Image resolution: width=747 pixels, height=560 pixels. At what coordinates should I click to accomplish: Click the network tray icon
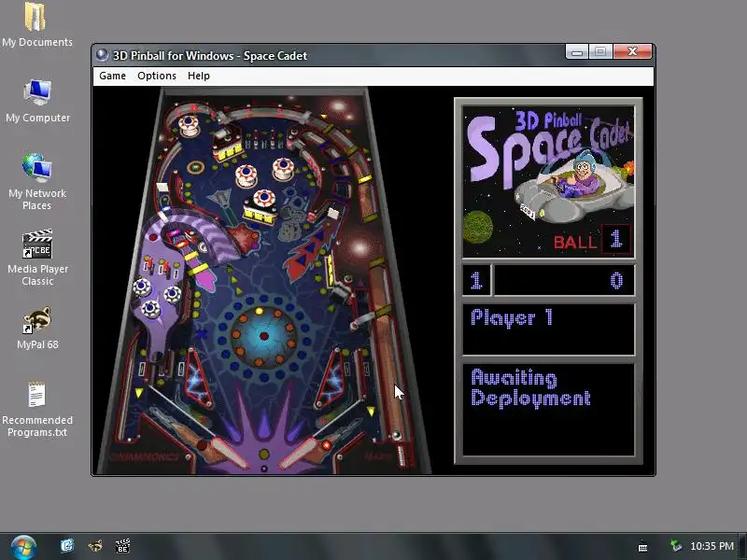(675, 546)
